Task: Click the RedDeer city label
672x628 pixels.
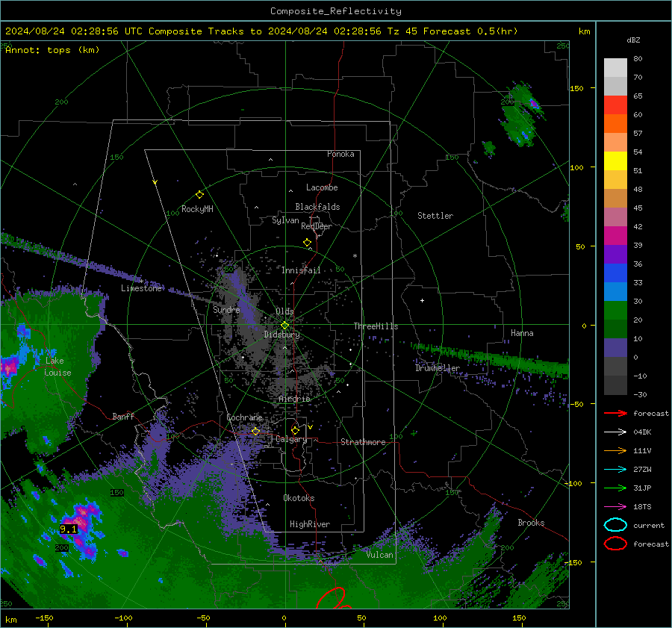Action: coord(317,226)
